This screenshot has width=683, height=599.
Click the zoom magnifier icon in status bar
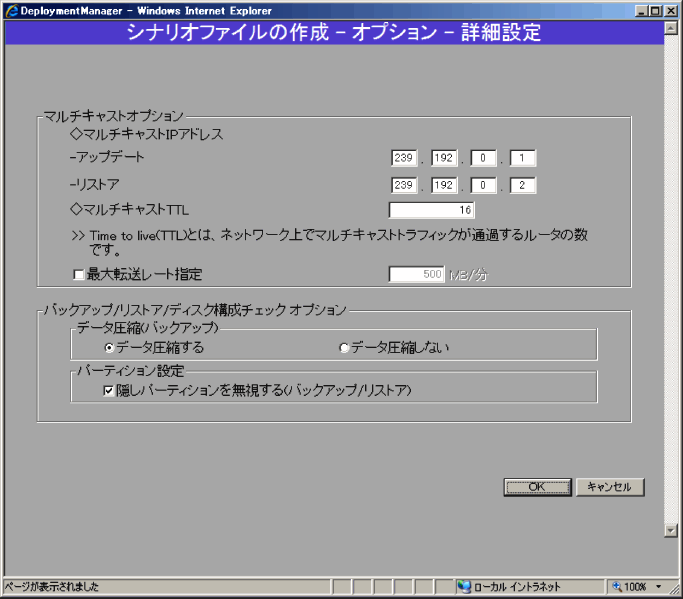(x=617, y=587)
